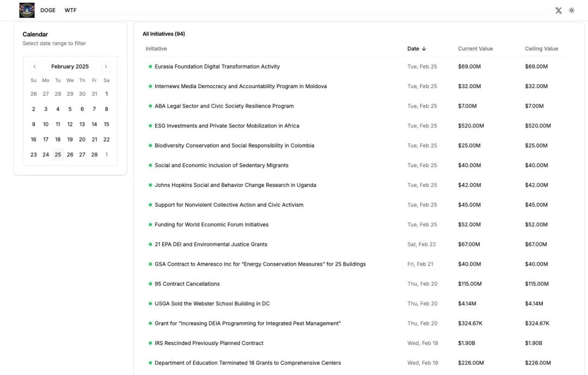Select February 28 in the calendar
This screenshot has width=588, height=375.
tap(94, 155)
